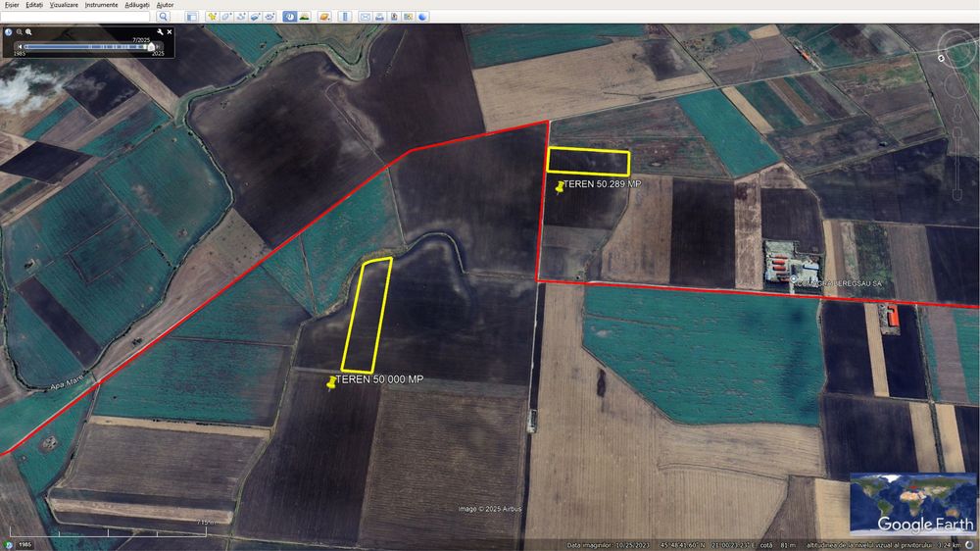
Task: Add a polygon from toolbar
Action: pyautogui.click(x=227, y=17)
